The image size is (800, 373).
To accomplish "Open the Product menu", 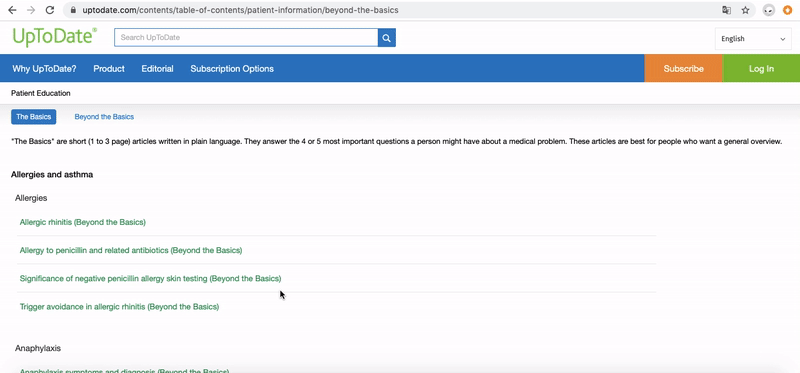I will coord(109,69).
